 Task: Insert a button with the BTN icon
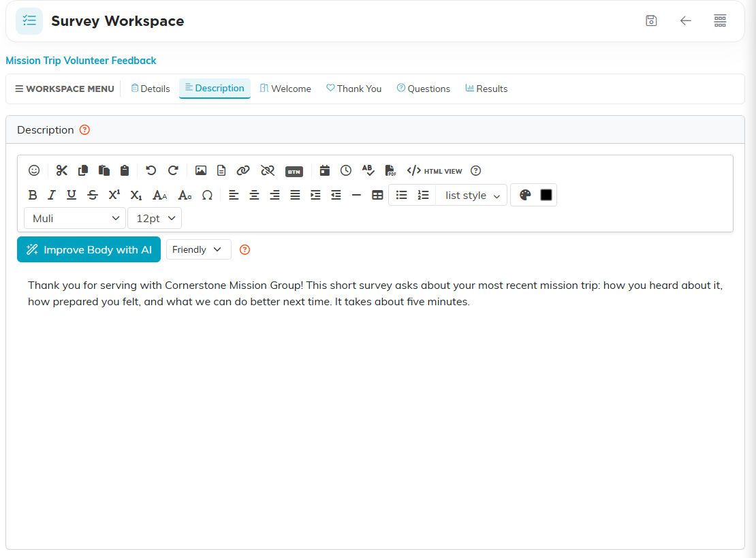[294, 171]
